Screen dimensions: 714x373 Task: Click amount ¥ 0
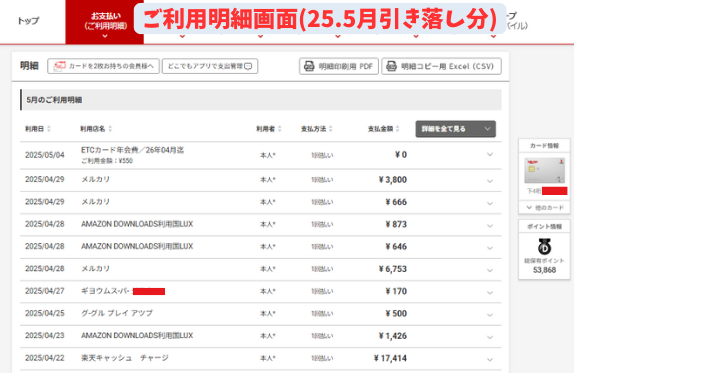click(401, 155)
